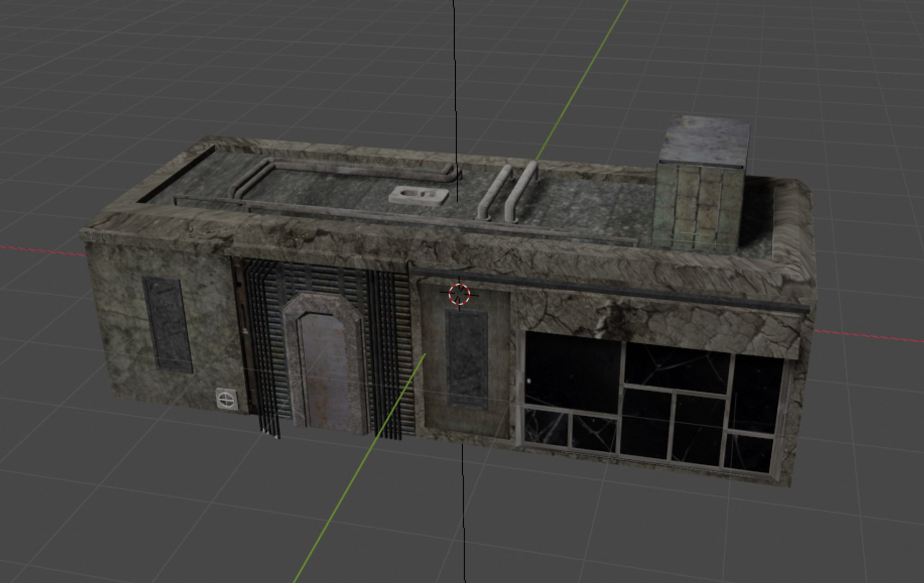The width and height of the screenshot is (924, 583).
Task: Select the arched metal front door
Action: coord(325,364)
